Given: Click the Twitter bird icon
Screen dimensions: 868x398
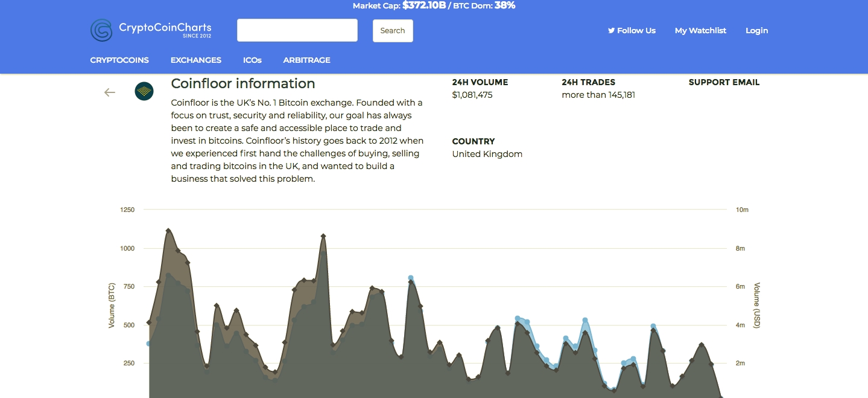Looking at the screenshot, I should tap(611, 30).
